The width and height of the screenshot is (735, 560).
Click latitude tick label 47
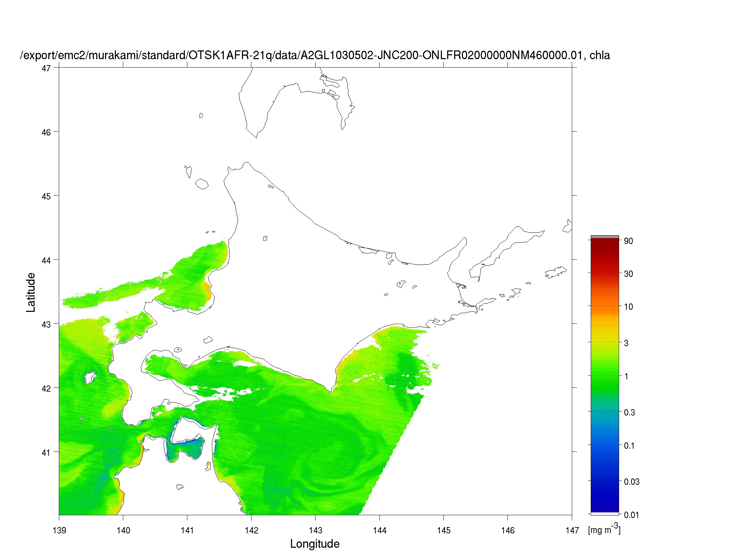[x=46, y=68]
